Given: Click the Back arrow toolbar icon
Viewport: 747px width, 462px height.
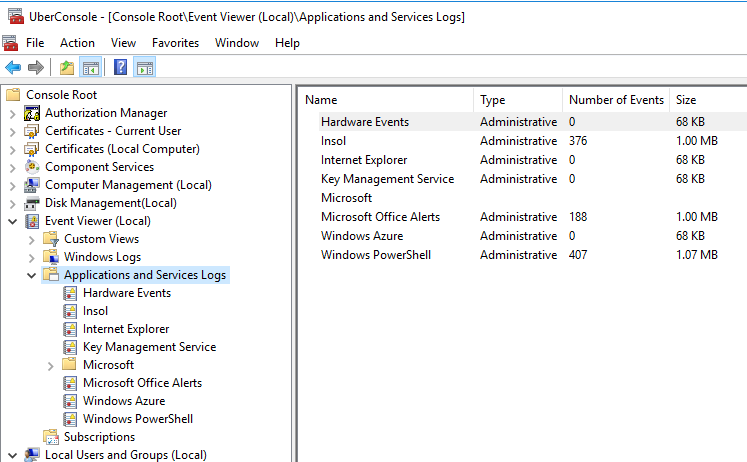Looking at the screenshot, I should (x=13, y=68).
